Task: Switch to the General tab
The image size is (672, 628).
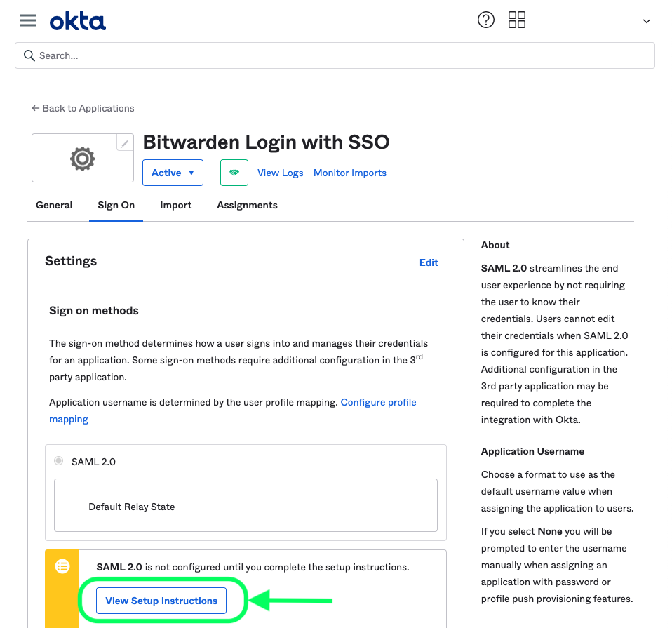Action: pos(54,206)
